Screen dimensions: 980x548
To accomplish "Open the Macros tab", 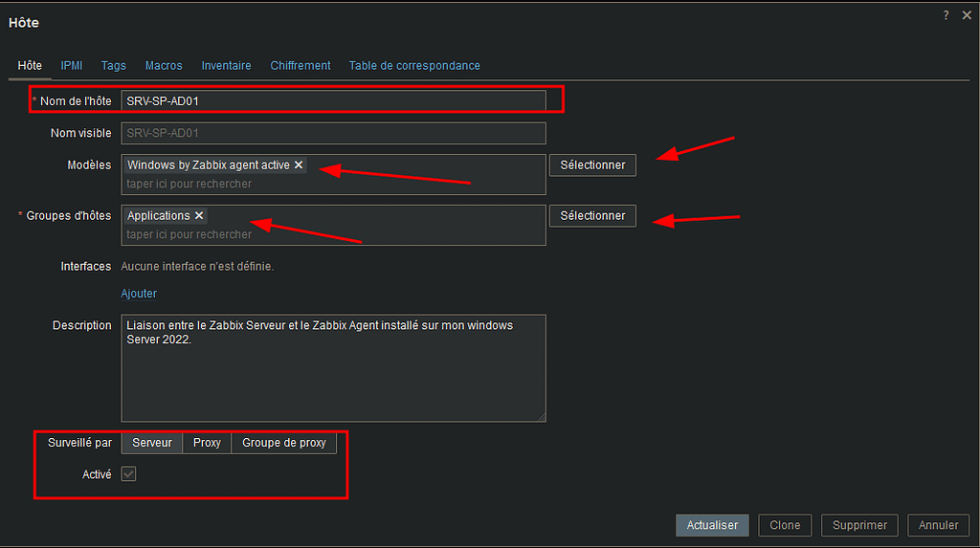I will [x=164, y=66].
